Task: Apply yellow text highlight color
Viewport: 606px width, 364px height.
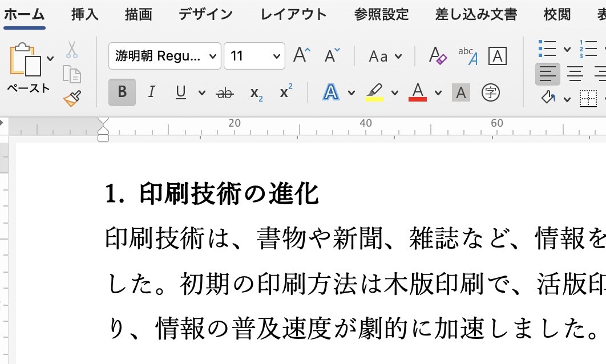Action: click(x=374, y=93)
